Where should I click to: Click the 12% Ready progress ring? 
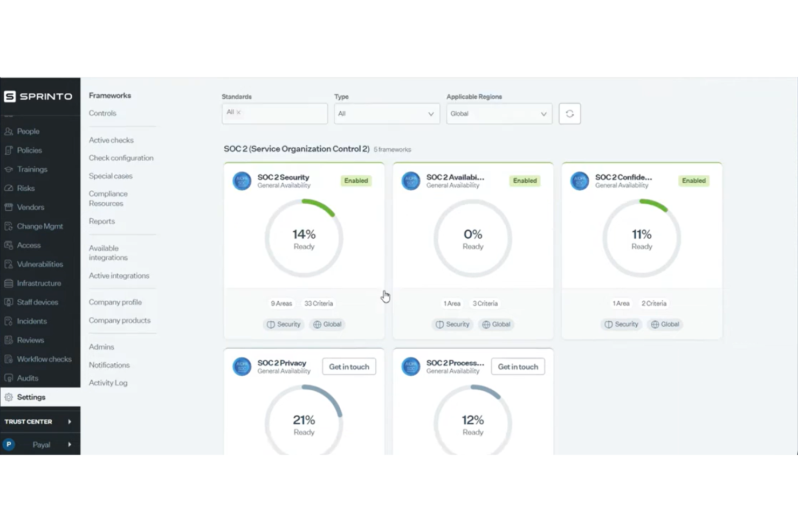click(x=473, y=419)
